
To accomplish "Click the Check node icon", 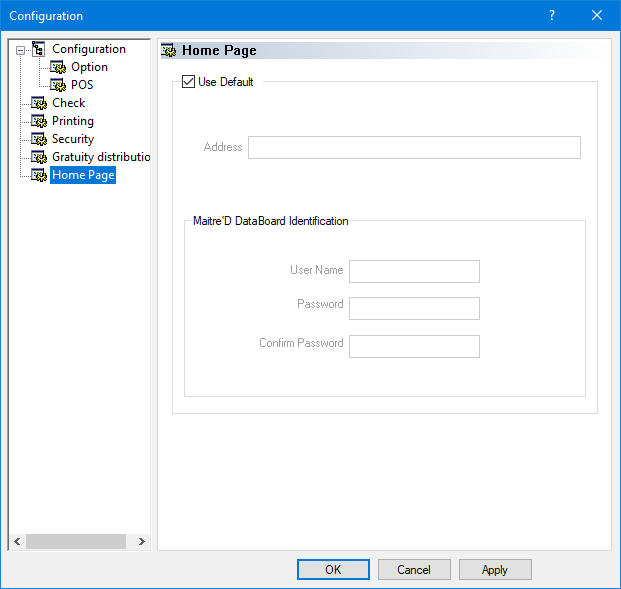I will [x=39, y=103].
